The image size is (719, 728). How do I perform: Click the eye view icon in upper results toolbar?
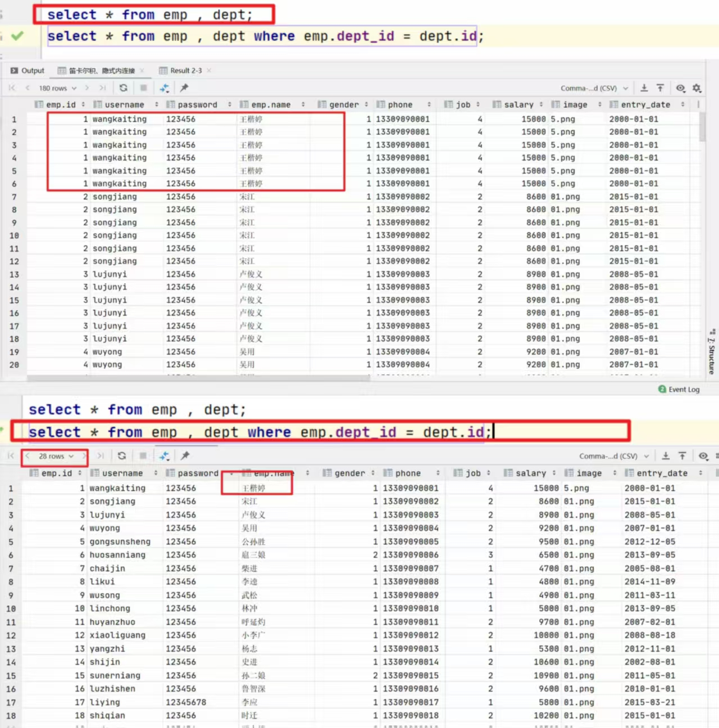coord(680,88)
